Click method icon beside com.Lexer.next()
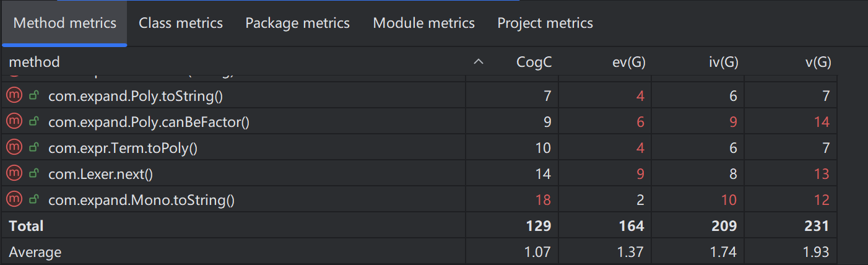Screen dimensions: 868x265 (14, 174)
